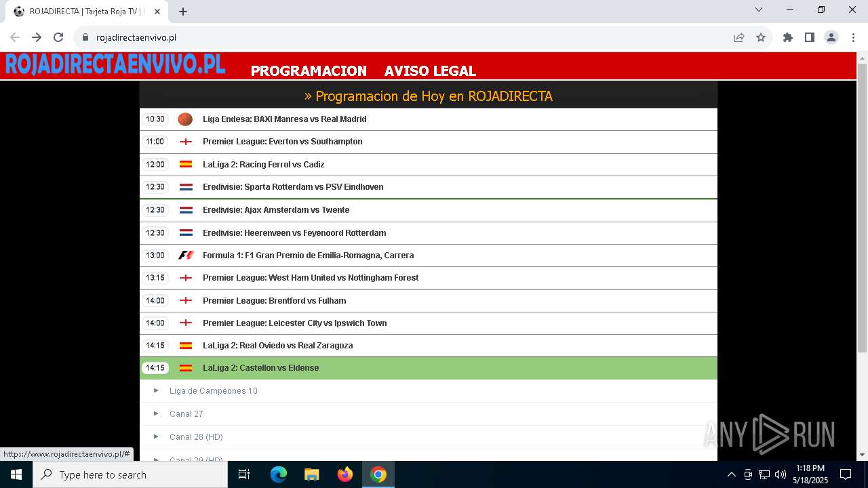Open the Chrome profile avatar
The width and height of the screenshot is (868, 488).
831,37
